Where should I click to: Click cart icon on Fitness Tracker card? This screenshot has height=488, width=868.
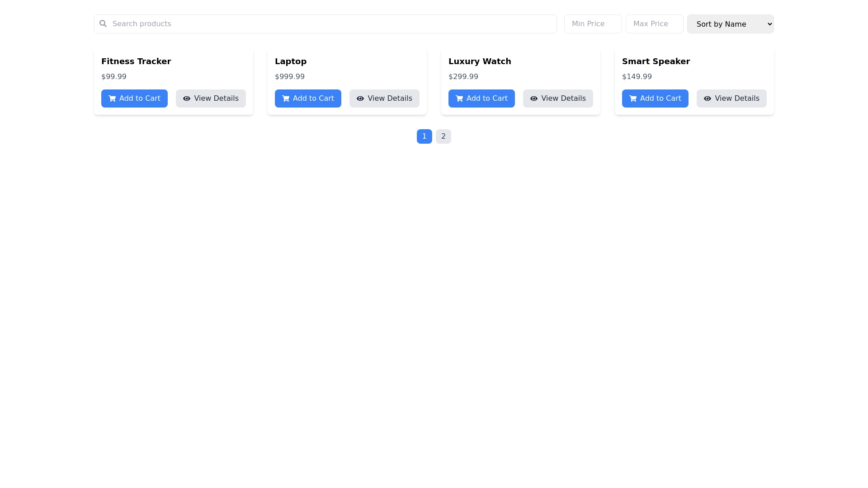point(112,99)
